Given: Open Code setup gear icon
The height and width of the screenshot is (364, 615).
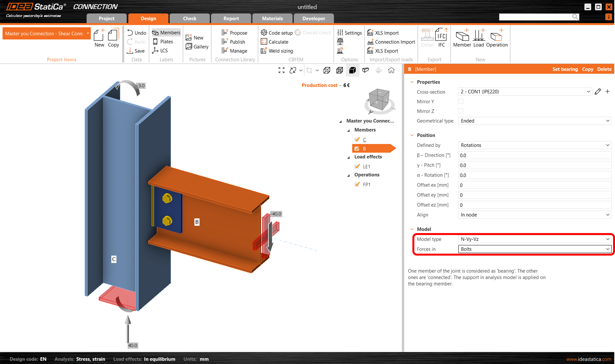Looking at the screenshot, I should pyautogui.click(x=264, y=33).
